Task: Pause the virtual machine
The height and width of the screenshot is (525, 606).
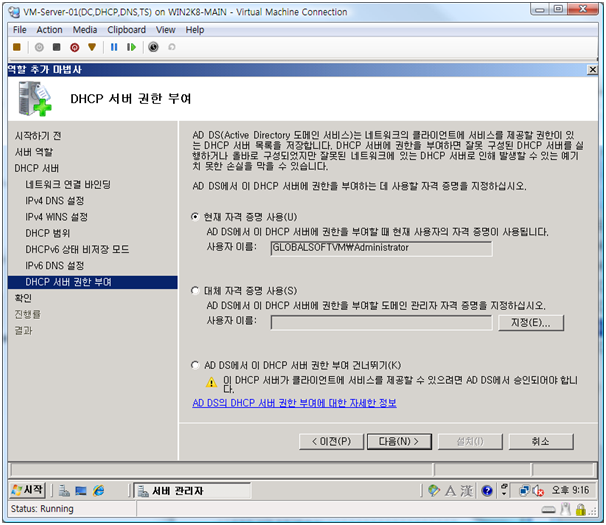Action: [x=114, y=47]
